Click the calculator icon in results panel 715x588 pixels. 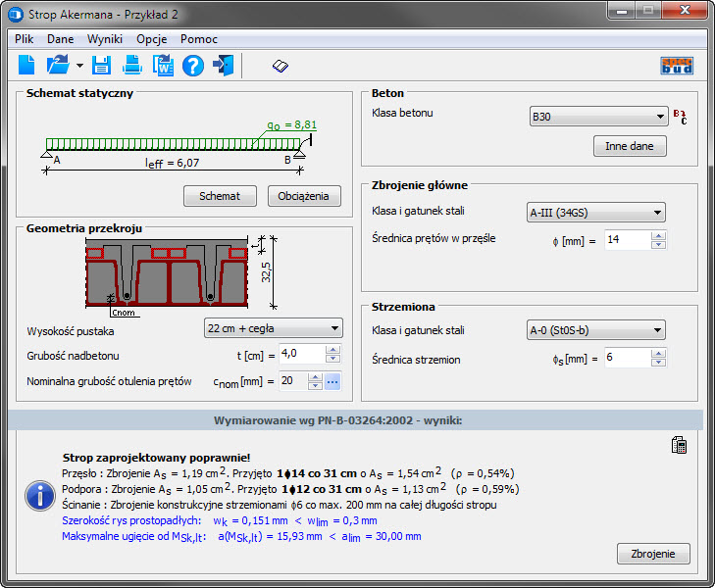(679, 446)
